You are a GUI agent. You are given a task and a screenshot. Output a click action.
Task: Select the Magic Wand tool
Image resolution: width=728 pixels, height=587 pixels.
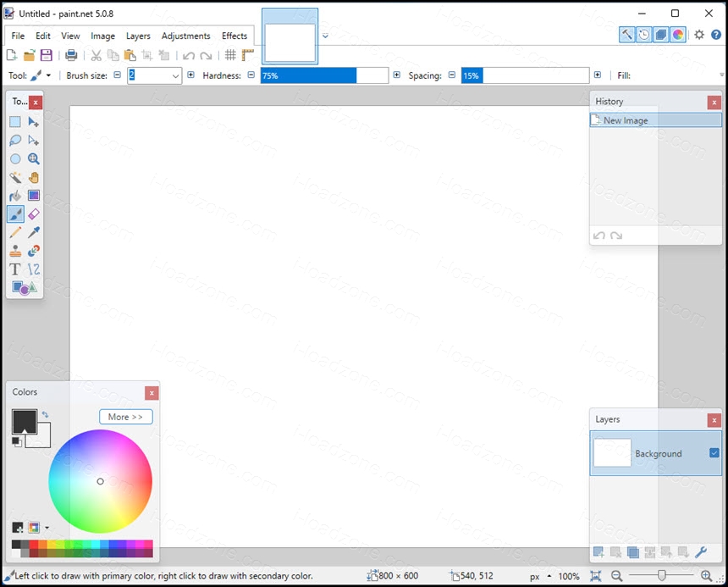pos(15,177)
